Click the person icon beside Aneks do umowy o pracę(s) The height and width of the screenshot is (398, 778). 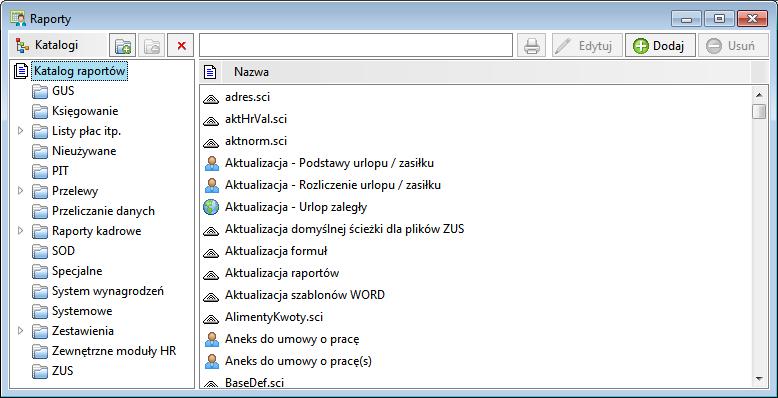[x=211, y=361]
